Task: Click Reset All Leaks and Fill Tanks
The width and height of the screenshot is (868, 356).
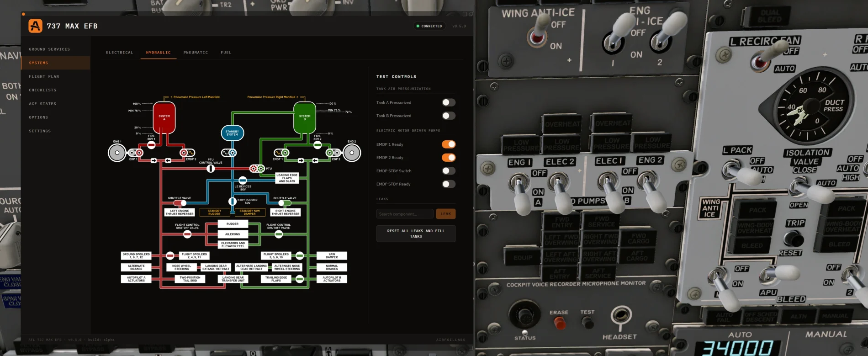Action: 416,234
